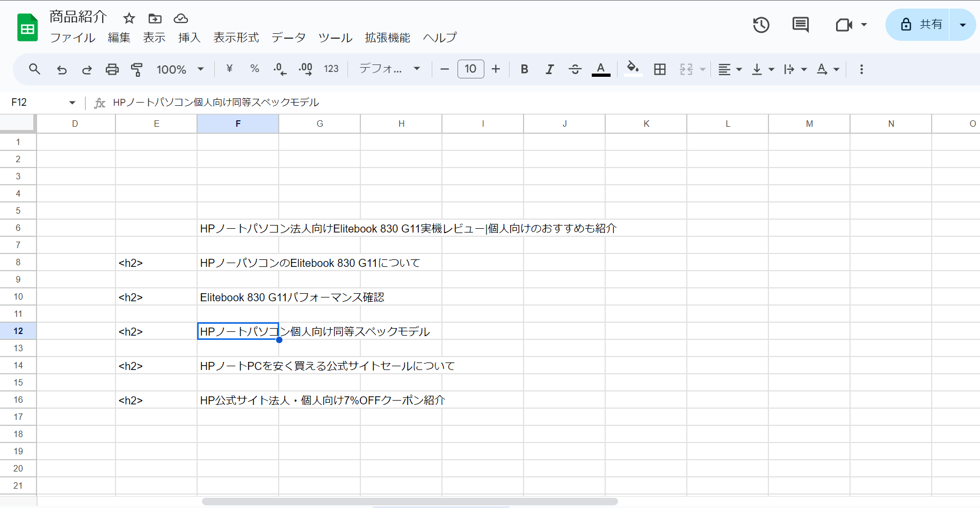Click the merge cells icon
The width and height of the screenshot is (980, 508).
pos(686,69)
